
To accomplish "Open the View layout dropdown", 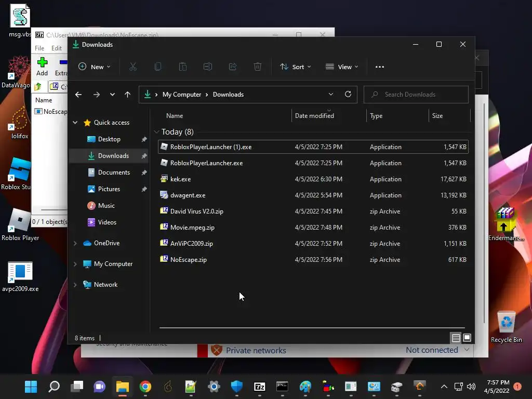I will [342, 67].
